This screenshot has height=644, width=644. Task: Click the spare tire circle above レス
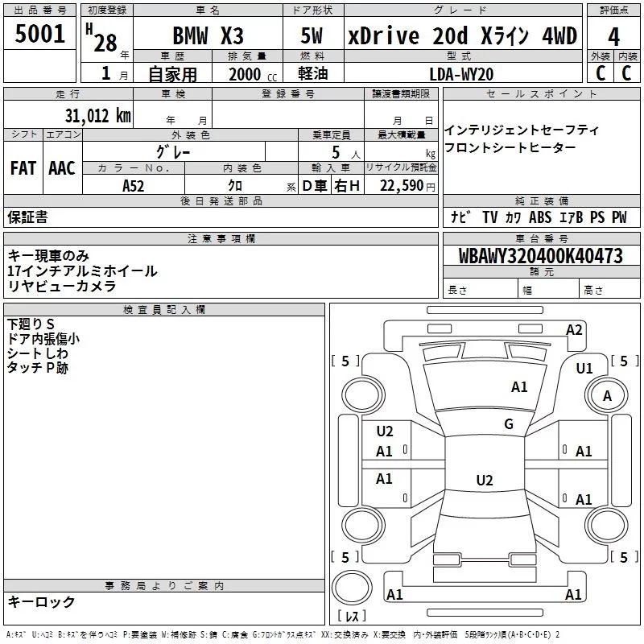[352, 588]
